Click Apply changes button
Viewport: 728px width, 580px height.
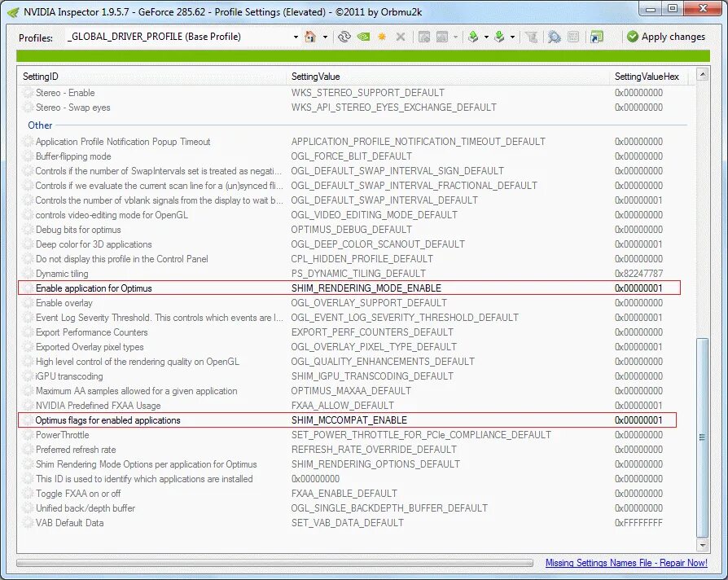(x=666, y=37)
